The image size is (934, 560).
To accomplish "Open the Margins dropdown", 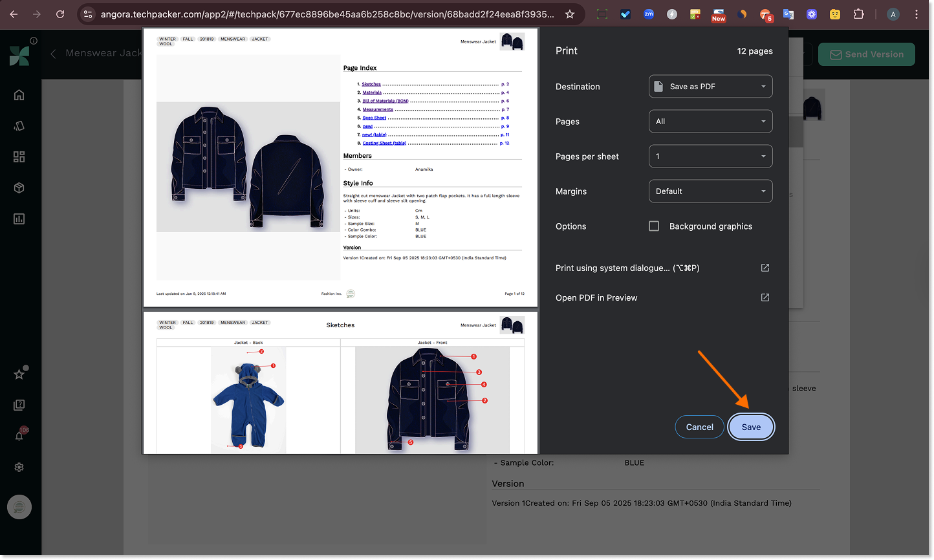I will click(710, 191).
